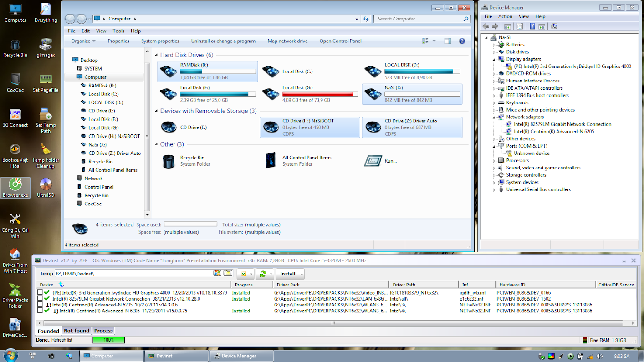Expand the Batteries node in Device Manager

point(494,45)
